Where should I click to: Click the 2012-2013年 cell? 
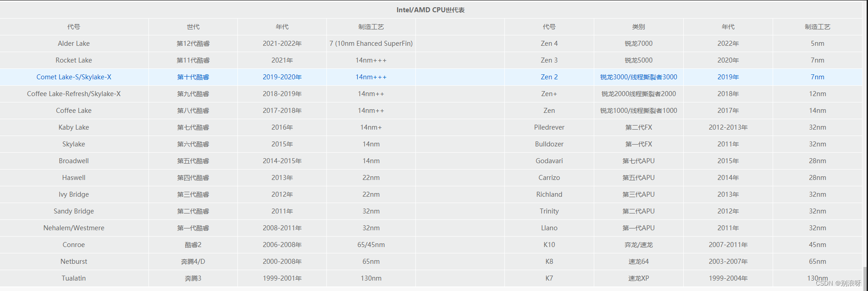click(x=728, y=127)
